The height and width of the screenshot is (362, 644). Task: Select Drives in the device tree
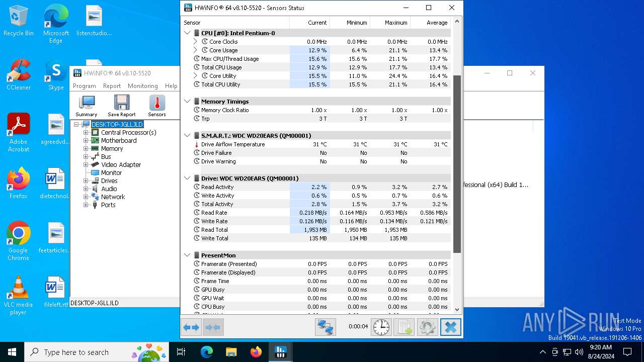(109, 181)
